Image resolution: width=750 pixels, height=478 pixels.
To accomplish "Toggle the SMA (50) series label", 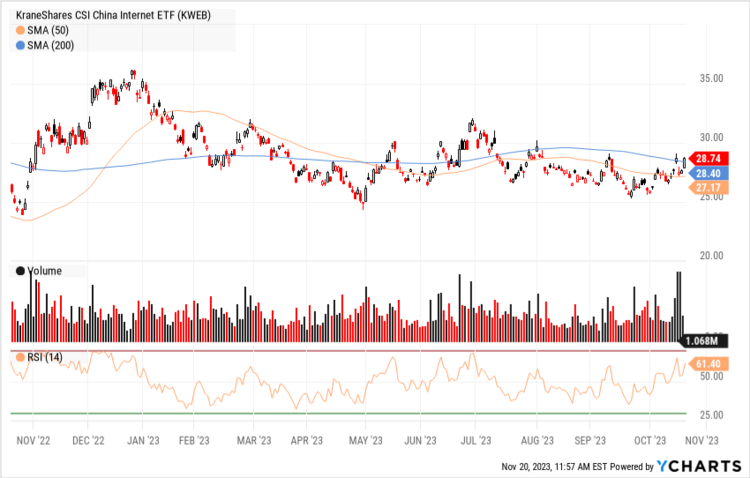I will [x=49, y=31].
